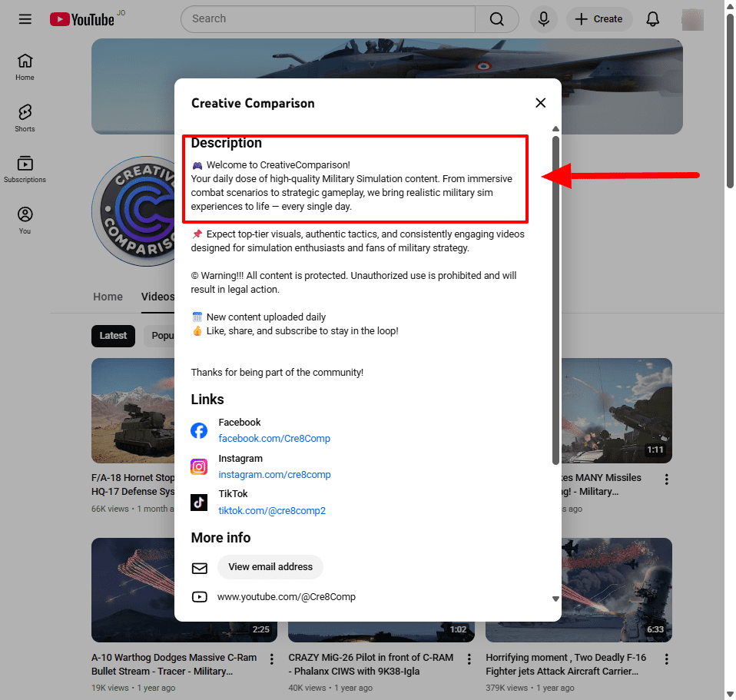This screenshot has height=700, width=736.
Task: Open the tiktok.com/@cre8comp2 link
Action: pyautogui.click(x=272, y=511)
